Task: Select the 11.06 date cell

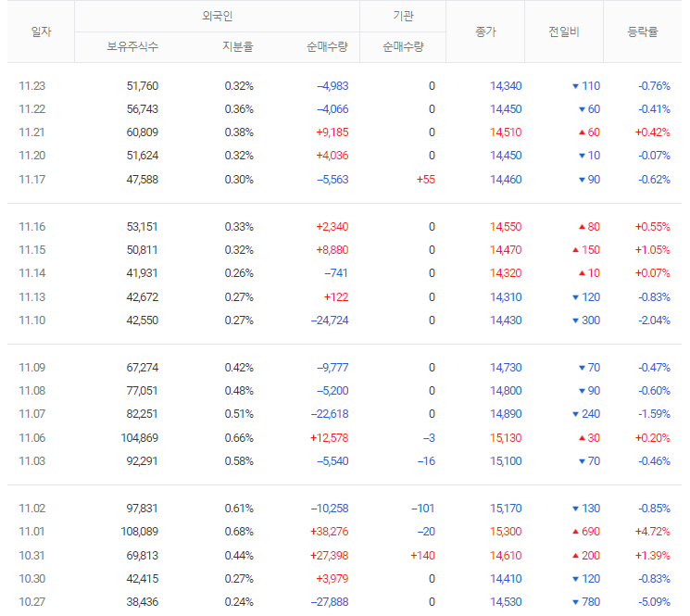Action: [x=32, y=438]
